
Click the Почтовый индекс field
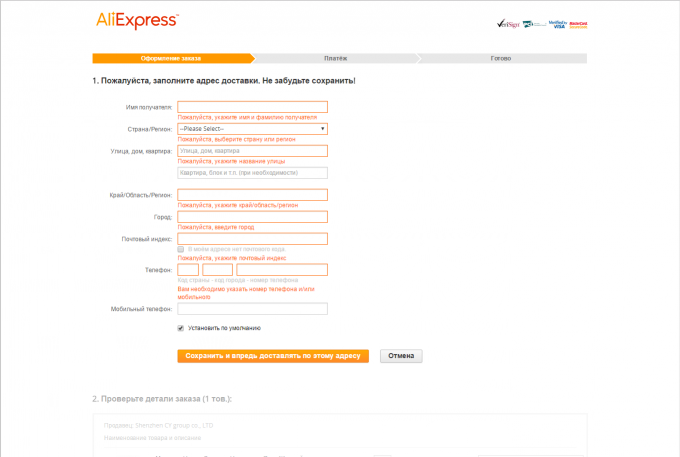[x=252, y=238]
